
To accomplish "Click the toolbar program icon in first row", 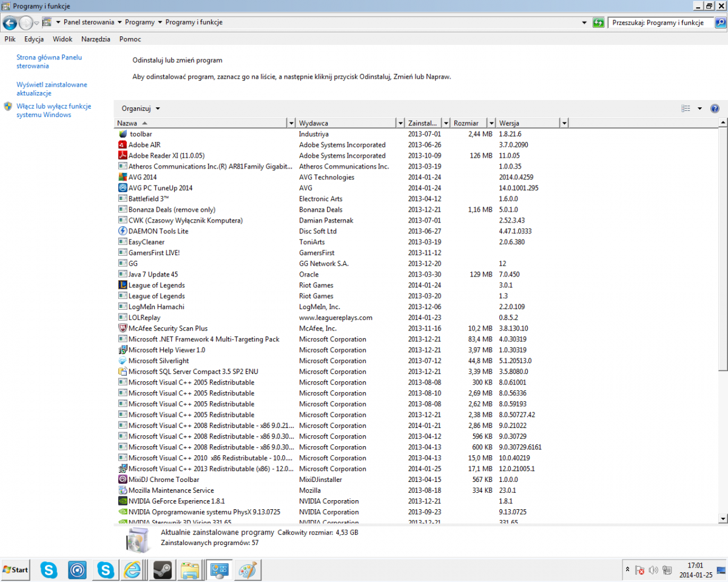I will tap(123, 134).
